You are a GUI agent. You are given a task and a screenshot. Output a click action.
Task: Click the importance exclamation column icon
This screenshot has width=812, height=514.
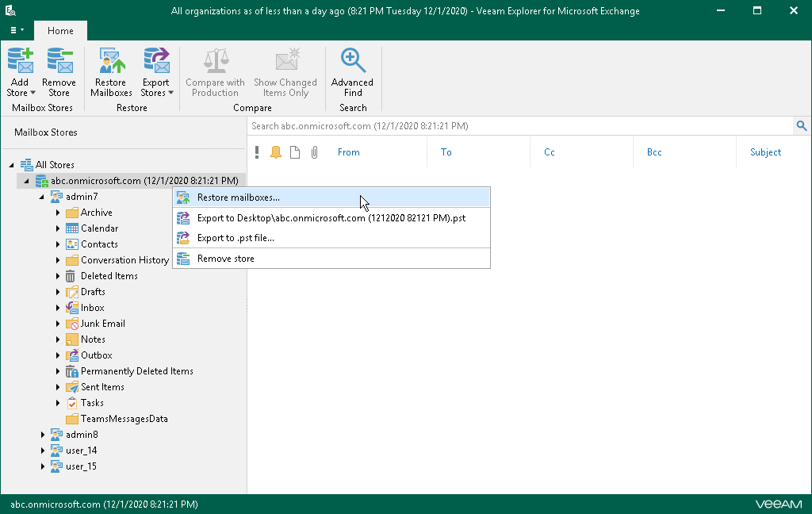(x=257, y=152)
